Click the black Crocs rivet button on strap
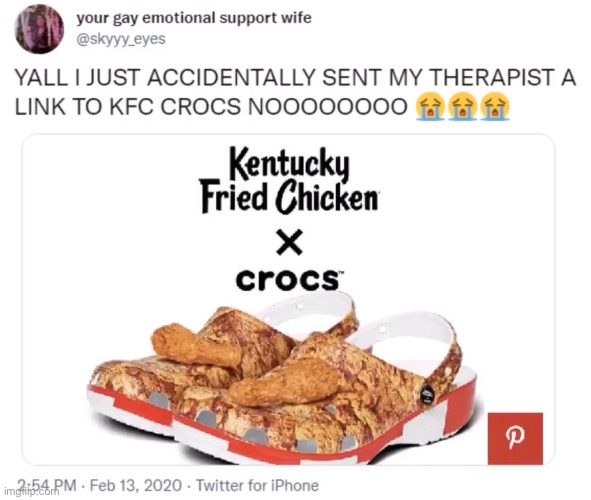591x500 pixels. [427, 394]
